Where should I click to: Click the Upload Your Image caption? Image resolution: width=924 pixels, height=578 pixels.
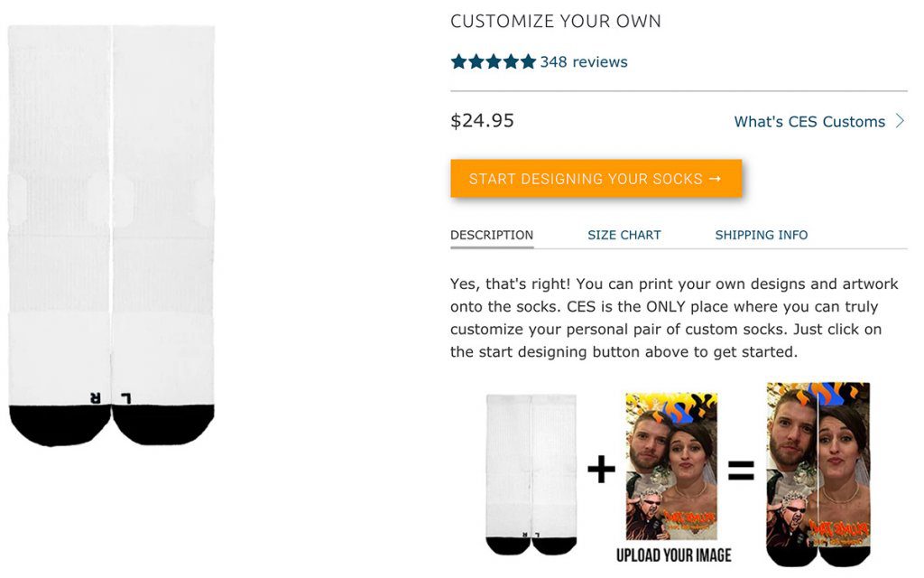[x=673, y=555]
